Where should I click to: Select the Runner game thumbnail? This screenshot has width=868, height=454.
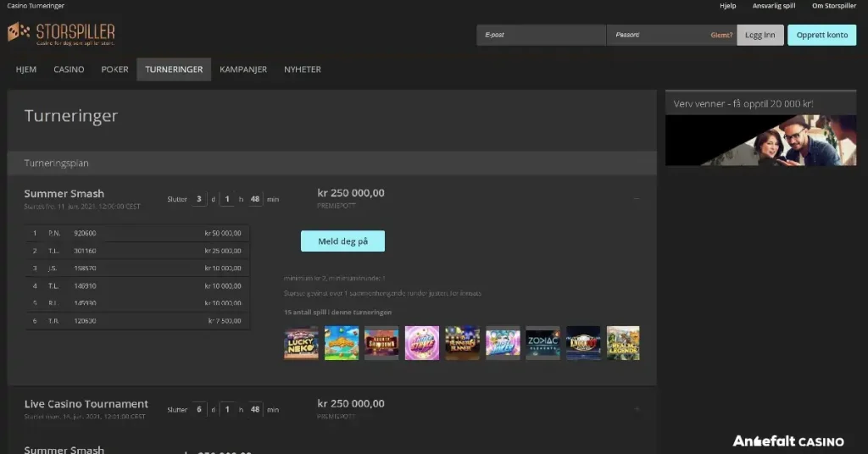[x=462, y=343]
